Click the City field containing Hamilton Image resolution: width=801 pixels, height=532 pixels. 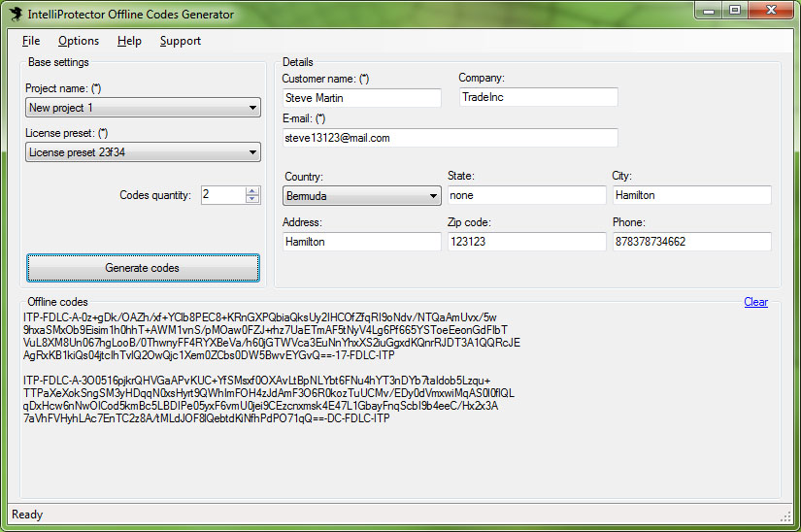(691, 195)
